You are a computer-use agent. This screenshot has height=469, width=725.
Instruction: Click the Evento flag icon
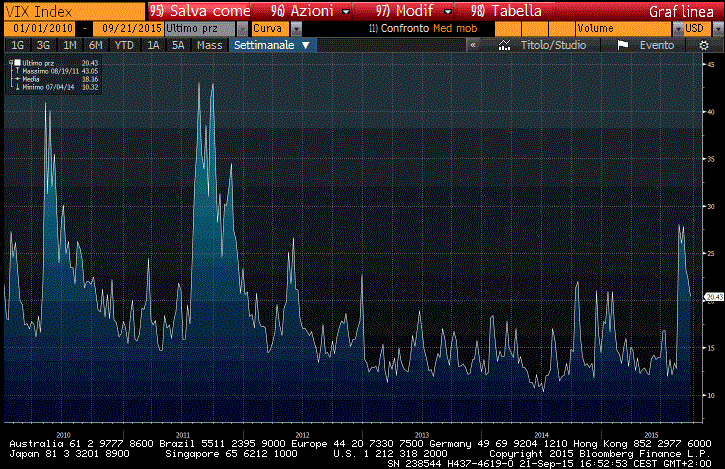click(x=622, y=45)
